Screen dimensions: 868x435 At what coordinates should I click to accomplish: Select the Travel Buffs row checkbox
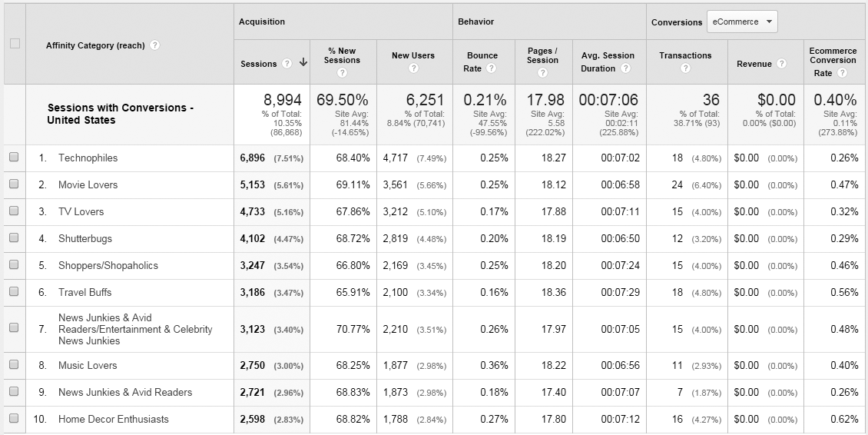[x=14, y=292]
